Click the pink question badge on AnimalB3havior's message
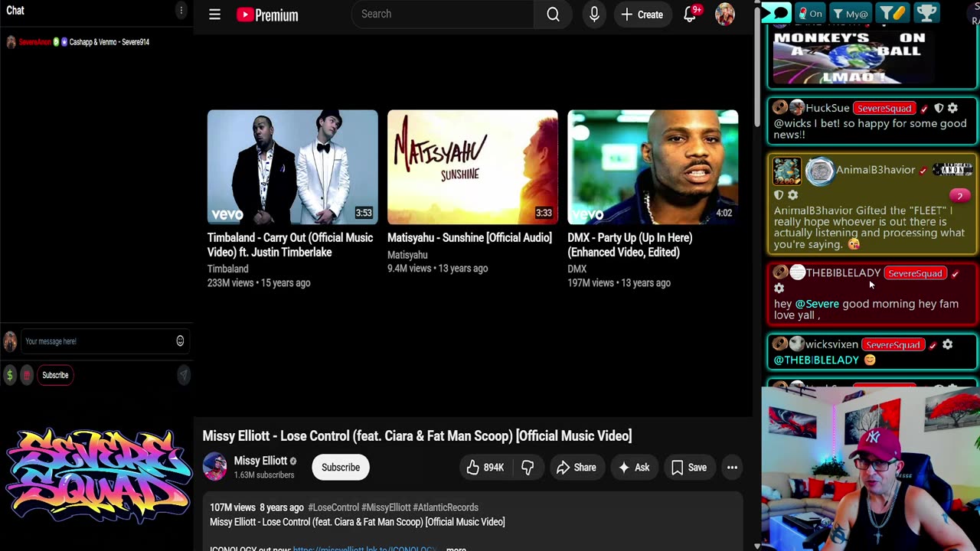 tap(959, 196)
